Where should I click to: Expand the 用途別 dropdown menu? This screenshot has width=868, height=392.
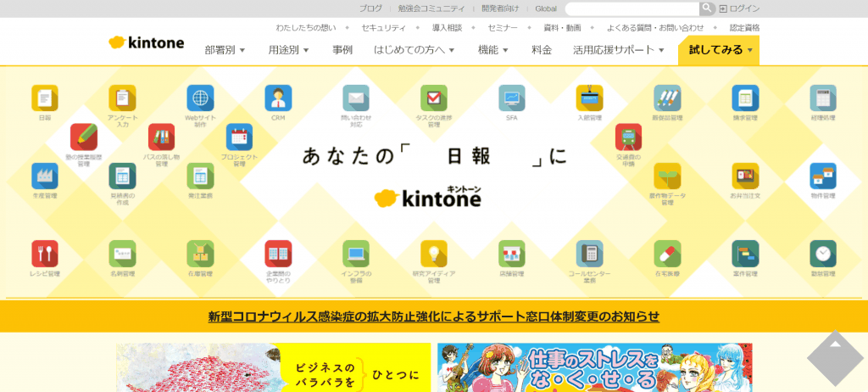click(288, 50)
